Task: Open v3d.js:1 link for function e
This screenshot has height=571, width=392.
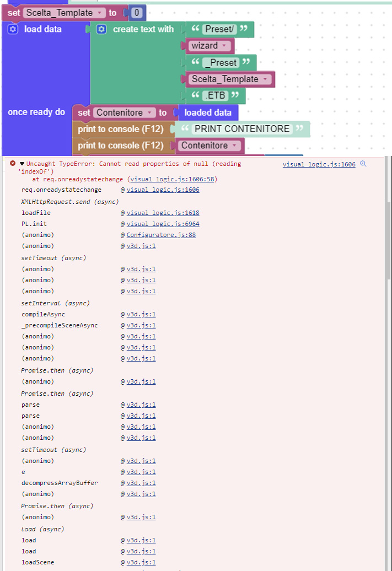Action: click(141, 472)
